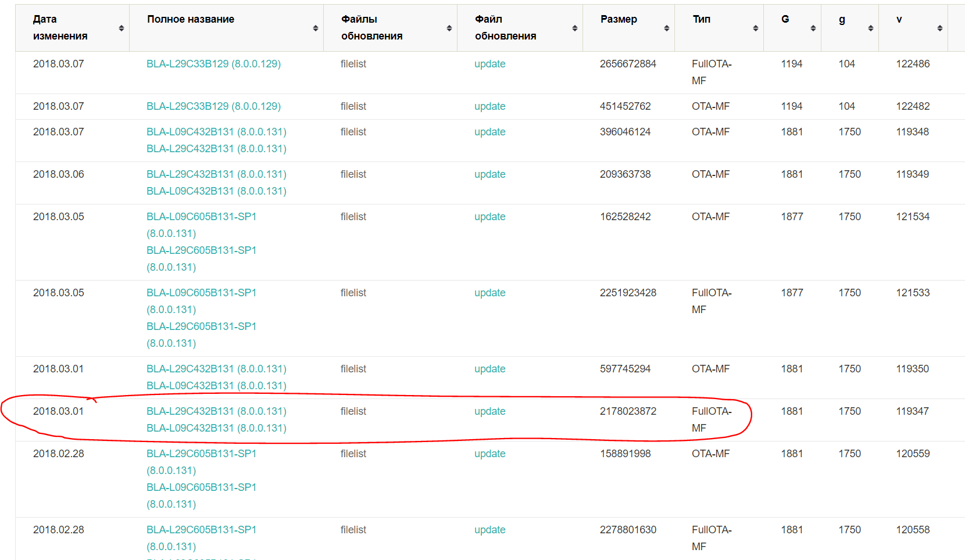Select the v value 119350
The image size is (965, 560).
(913, 369)
